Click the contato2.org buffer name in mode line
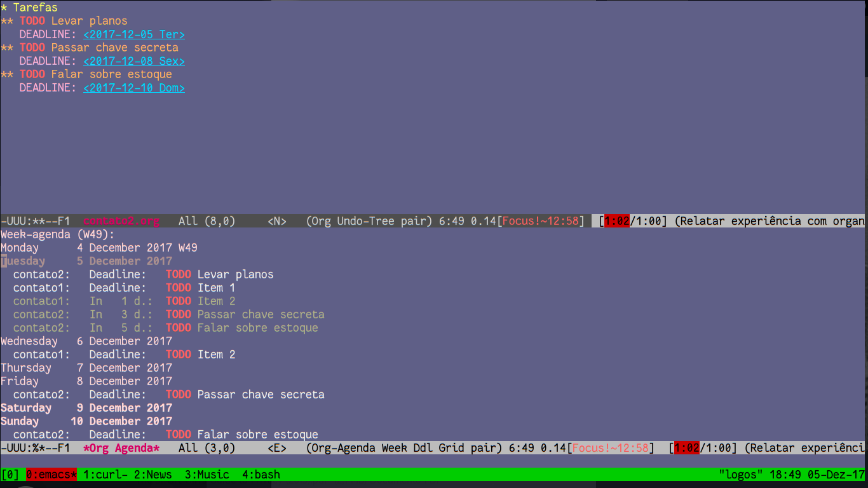The height and width of the screenshot is (488, 868). [121, 221]
